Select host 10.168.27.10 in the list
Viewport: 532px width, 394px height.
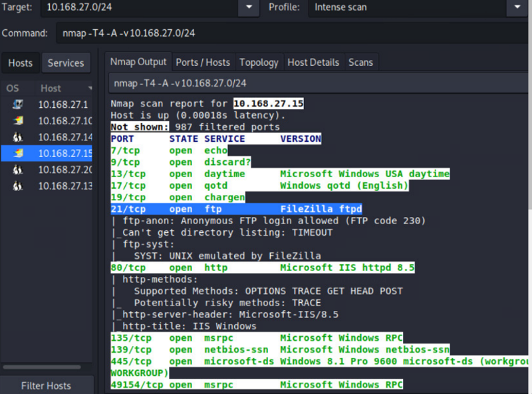coord(47,120)
